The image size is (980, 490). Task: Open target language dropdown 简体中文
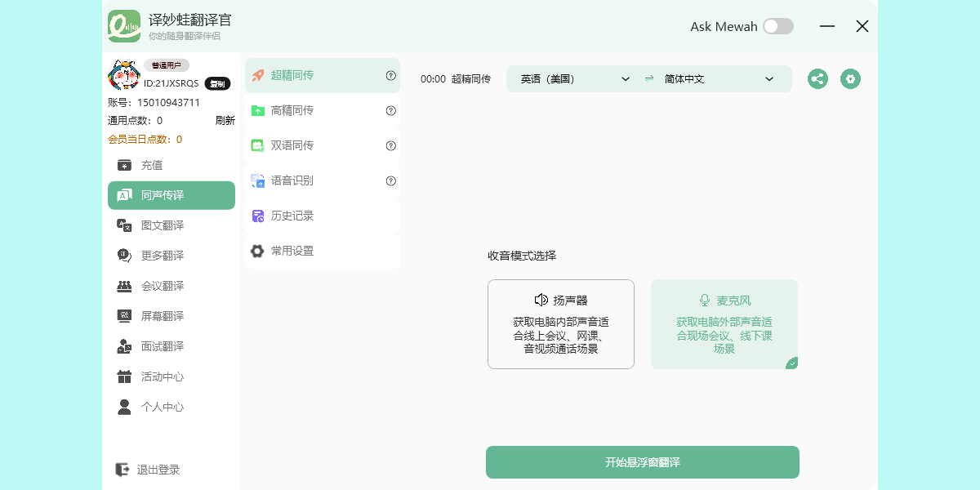pos(719,79)
